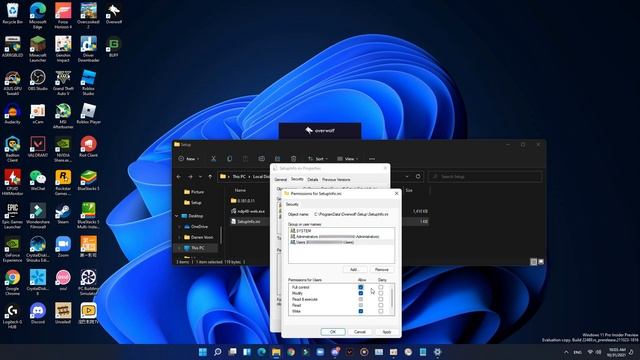Select the Overwolf desktop shortcut

coord(113,13)
